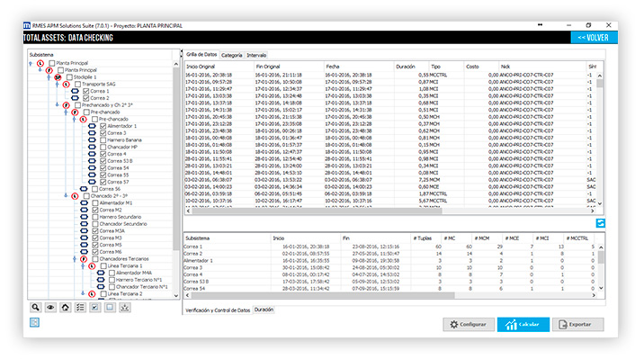Uncheck the Correa 2 checkbox

85,98
